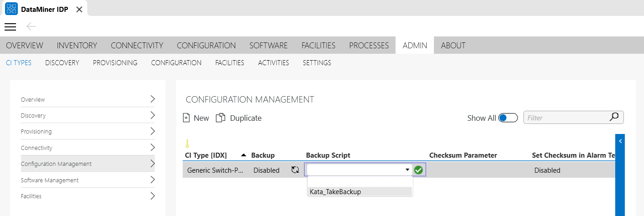This screenshot has width=644, height=216.
Task: Select the Generic Switch-P... row cell
Action: pos(216,170)
